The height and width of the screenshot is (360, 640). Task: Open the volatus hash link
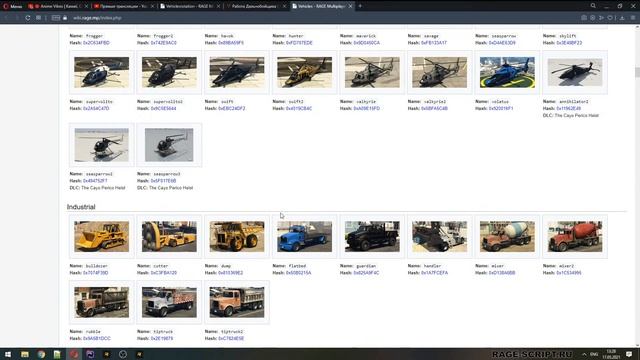501,109
